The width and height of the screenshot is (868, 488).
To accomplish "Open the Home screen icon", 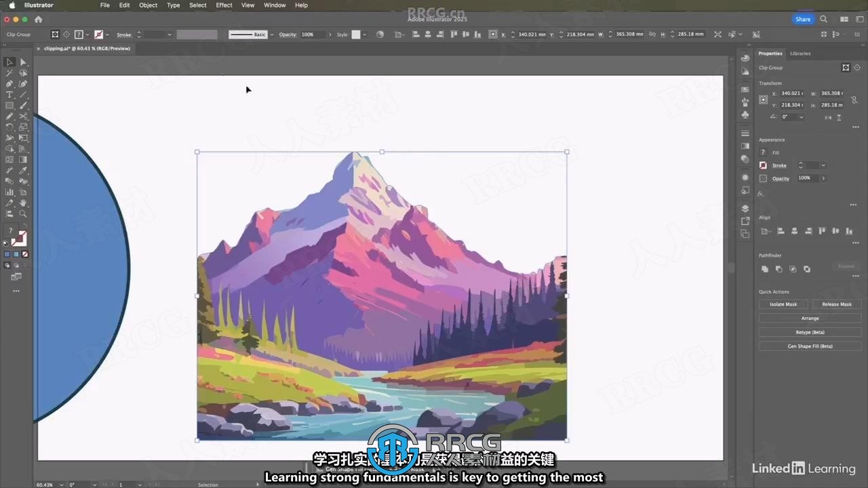I will click(38, 20).
